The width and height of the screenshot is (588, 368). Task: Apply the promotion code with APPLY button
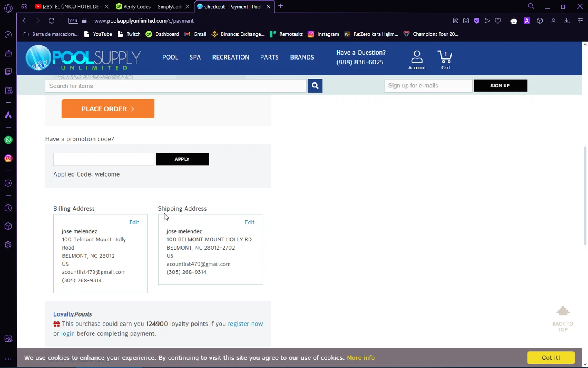coord(183,159)
